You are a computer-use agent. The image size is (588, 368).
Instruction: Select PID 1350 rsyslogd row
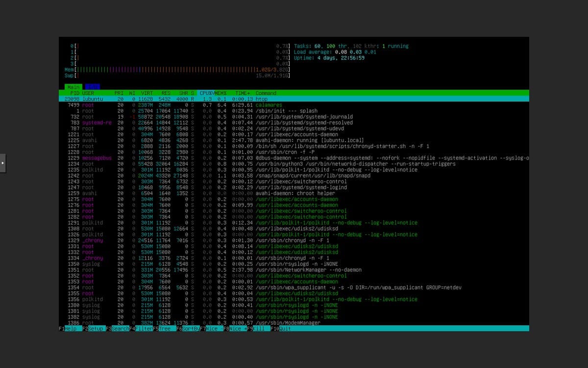(x=294, y=263)
